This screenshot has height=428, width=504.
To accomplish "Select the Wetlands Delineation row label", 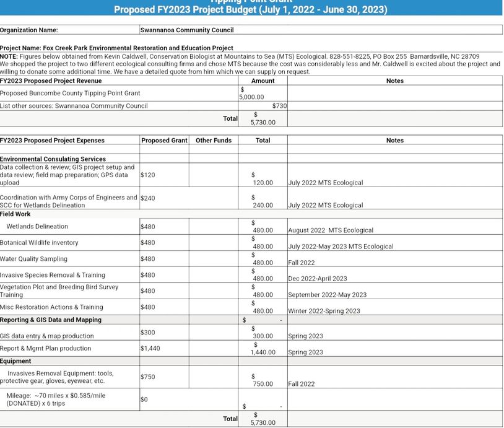I will [x=37, y=227].
